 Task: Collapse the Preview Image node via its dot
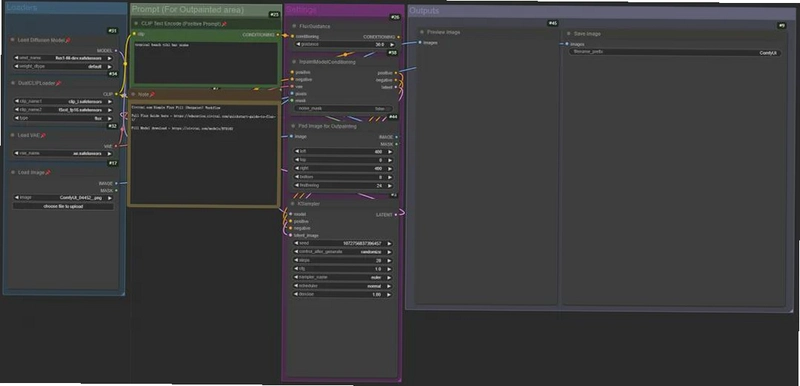(x=422, y=32)
